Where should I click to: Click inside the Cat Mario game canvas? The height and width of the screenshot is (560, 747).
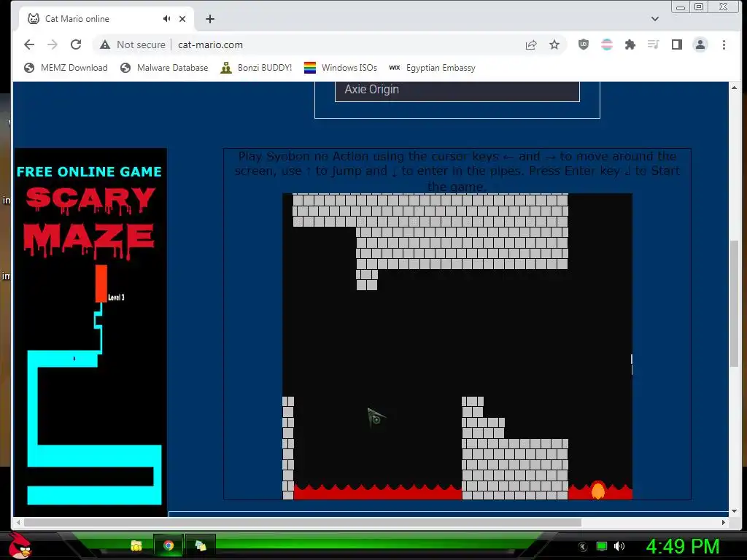pos(457,346)
